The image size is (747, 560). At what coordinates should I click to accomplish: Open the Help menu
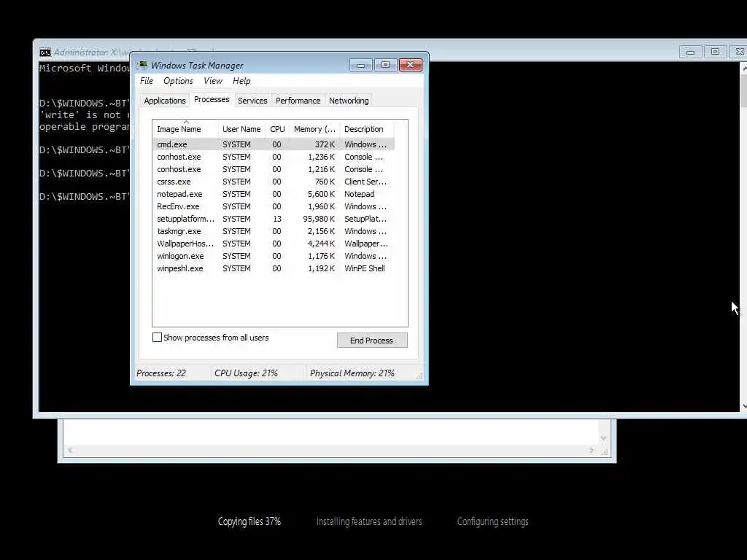pyautogui.click(x=241, y=81)
